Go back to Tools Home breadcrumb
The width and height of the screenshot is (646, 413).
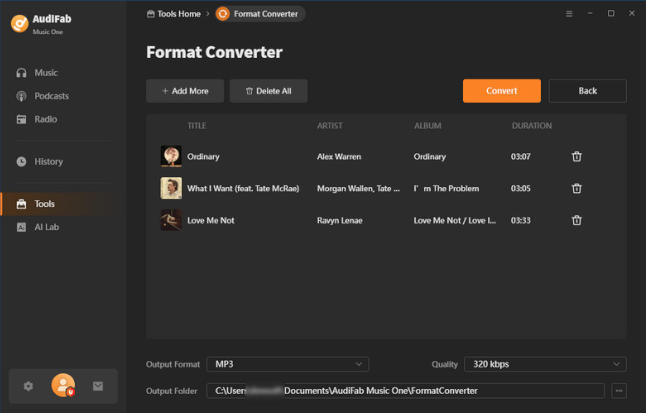click(x=174, y=14)
